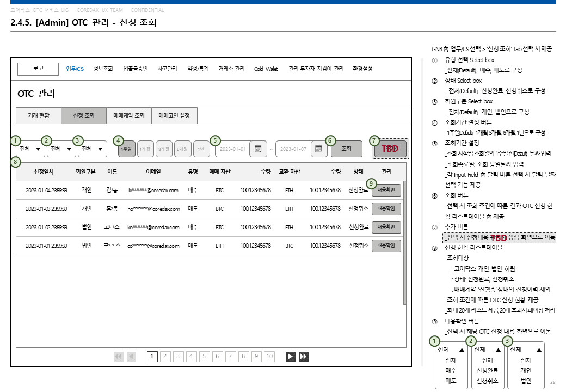Click the 로고 box
The image size is (566, 392).
[38, 69]
